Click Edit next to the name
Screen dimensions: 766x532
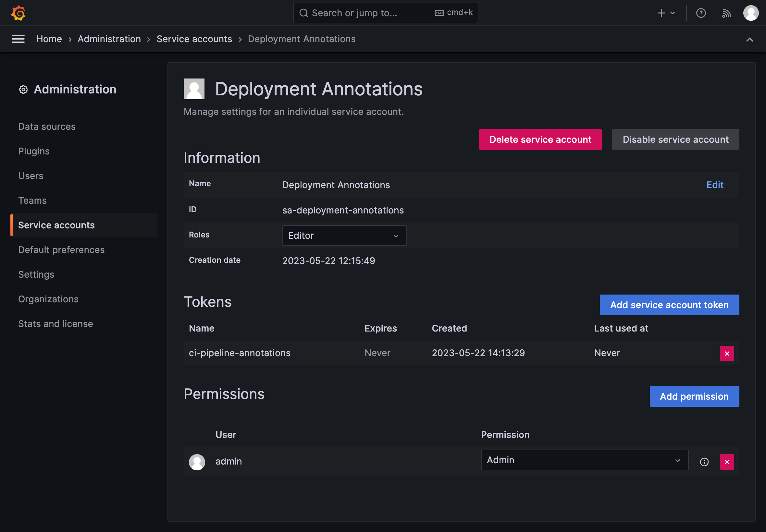click(715, 185)
